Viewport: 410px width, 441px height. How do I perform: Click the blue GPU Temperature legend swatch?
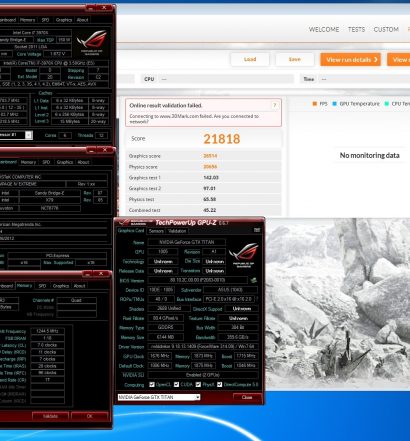[335, 104]
